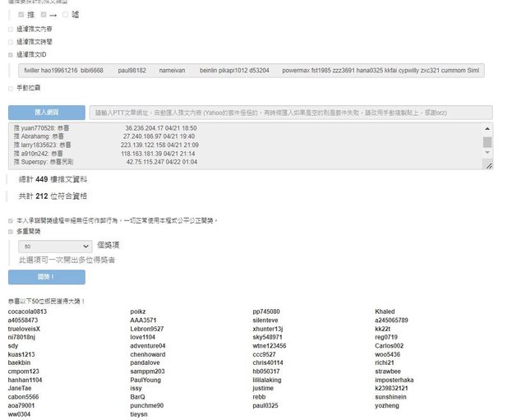Screen dimensions: 526x420
Task: Toggle the → arrow push type checkbox
Action: 42,14
